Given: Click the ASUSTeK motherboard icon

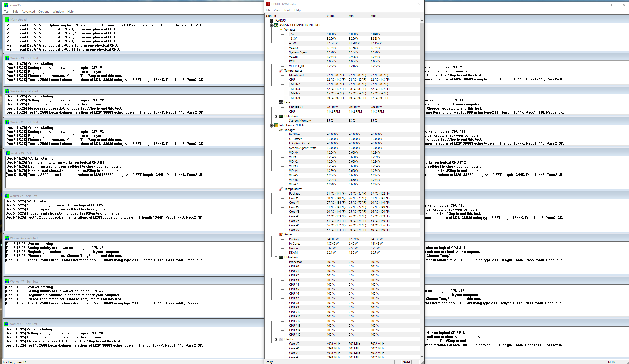Looking at the screenshot, I should pos(276,25).
